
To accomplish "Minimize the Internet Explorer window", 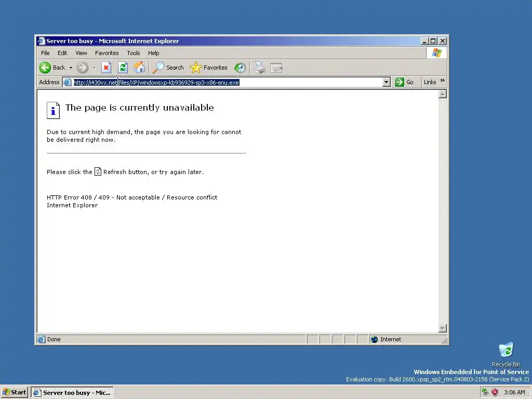I will 424,41.
